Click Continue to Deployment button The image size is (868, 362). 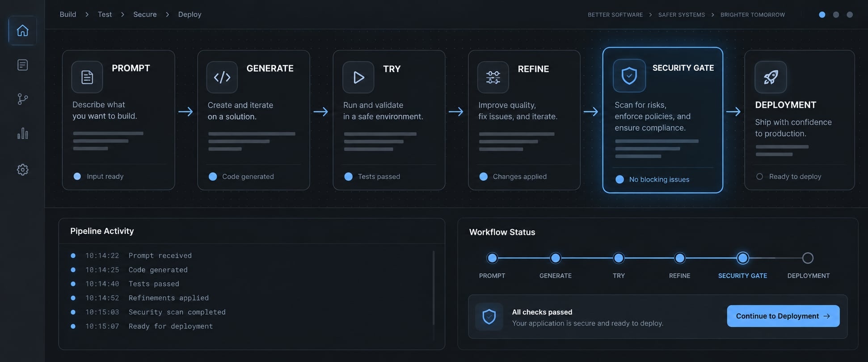coord(783,316)
